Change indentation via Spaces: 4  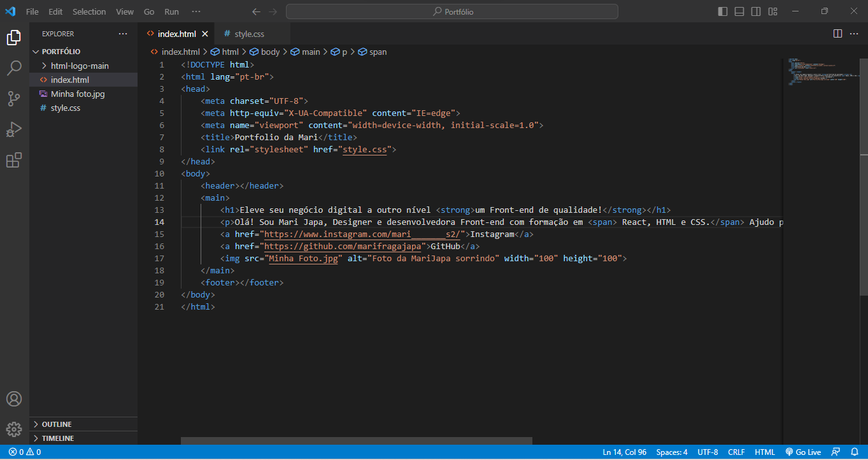click(672, 452)
